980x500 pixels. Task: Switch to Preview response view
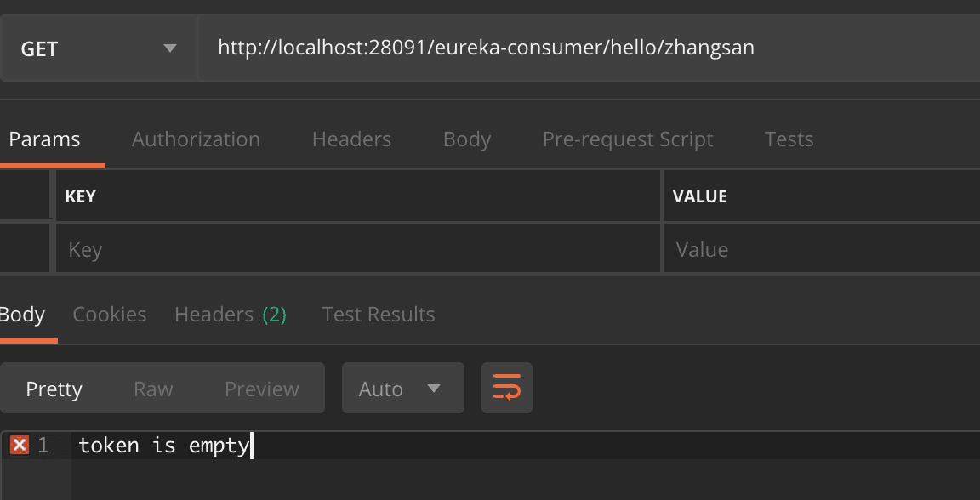tap(262, 389)
